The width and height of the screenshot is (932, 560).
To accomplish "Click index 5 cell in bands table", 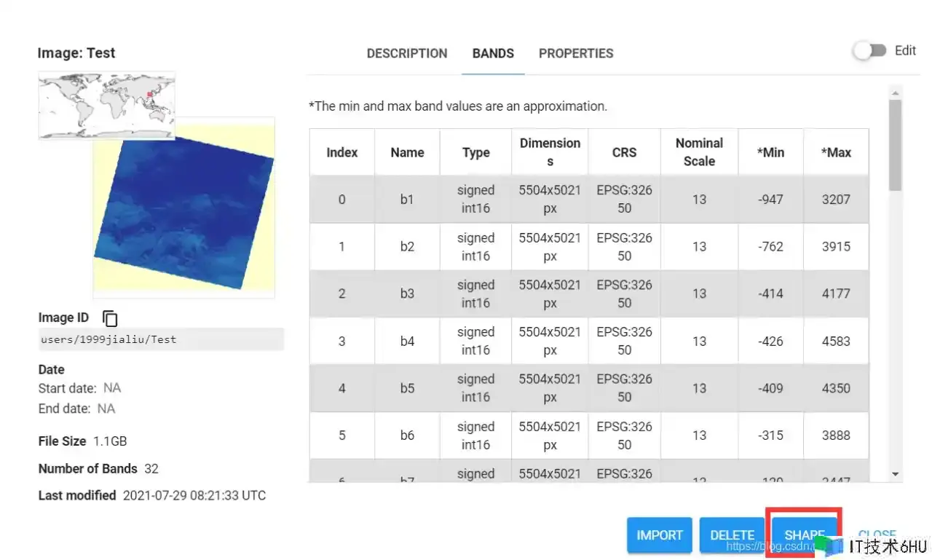I will pos(341,435).
